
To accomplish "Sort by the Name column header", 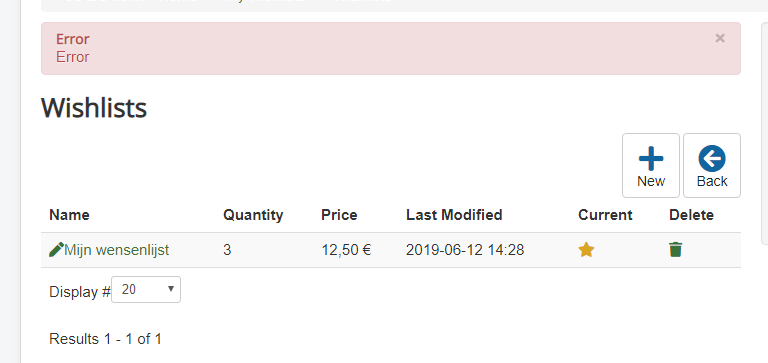I will tap(70, 215).
